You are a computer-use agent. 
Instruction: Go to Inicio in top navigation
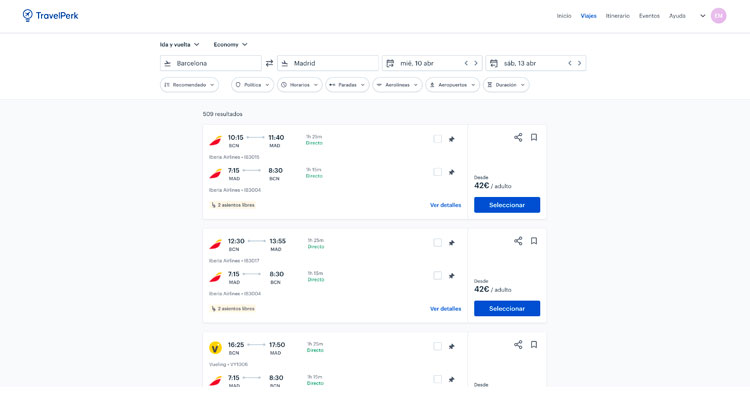pyautogui.click(x=564, y=16)
